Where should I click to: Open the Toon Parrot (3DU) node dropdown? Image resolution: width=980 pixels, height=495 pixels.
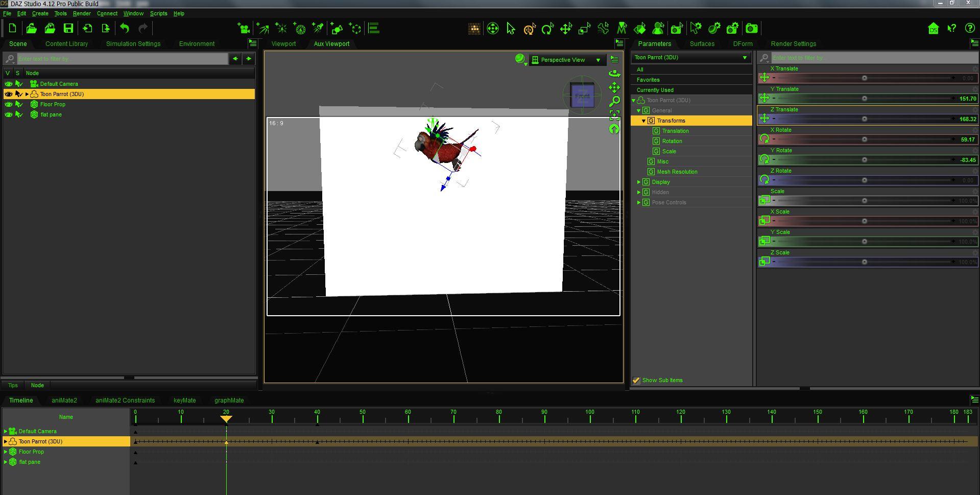(690, 58)
